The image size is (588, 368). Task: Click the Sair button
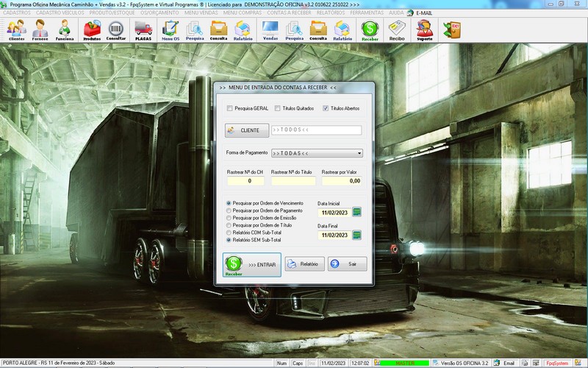[347, 263]
